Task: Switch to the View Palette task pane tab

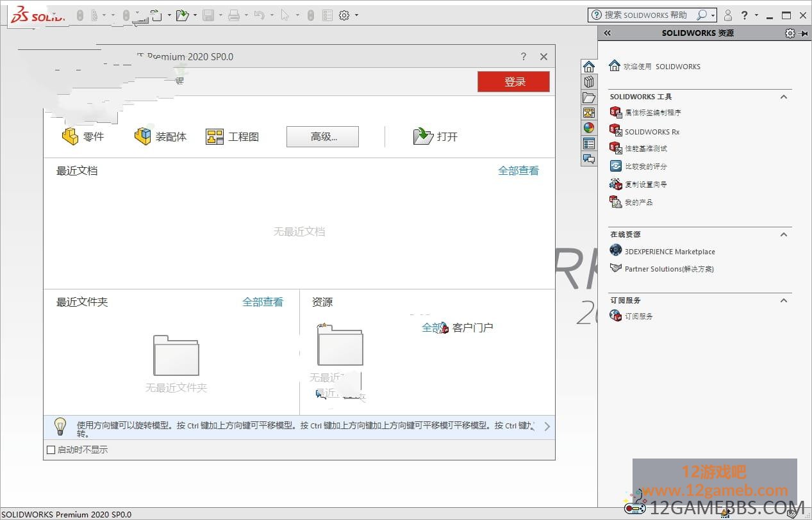Action: pos(589,113)
